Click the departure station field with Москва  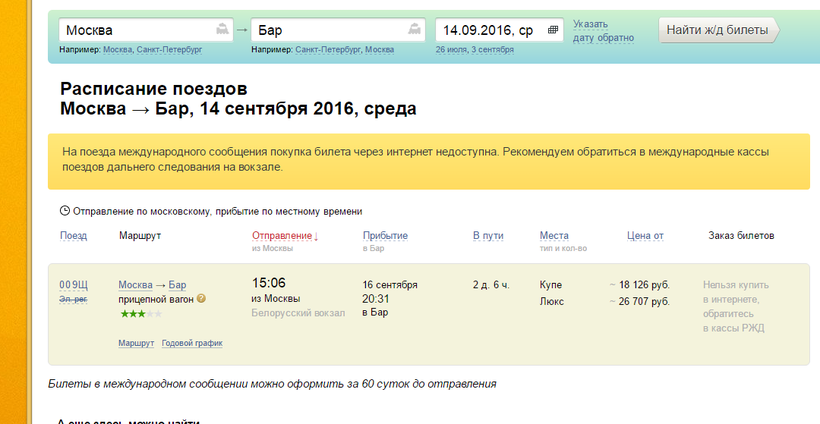tap(135, 30)
